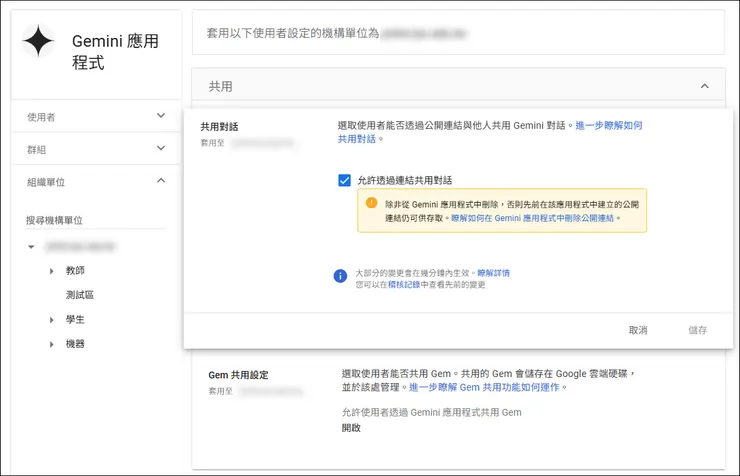Image resolution: width=740 pixels, height=476 pixels.
Task: Open the 稽核記錄 link
Action: point(404,284)
